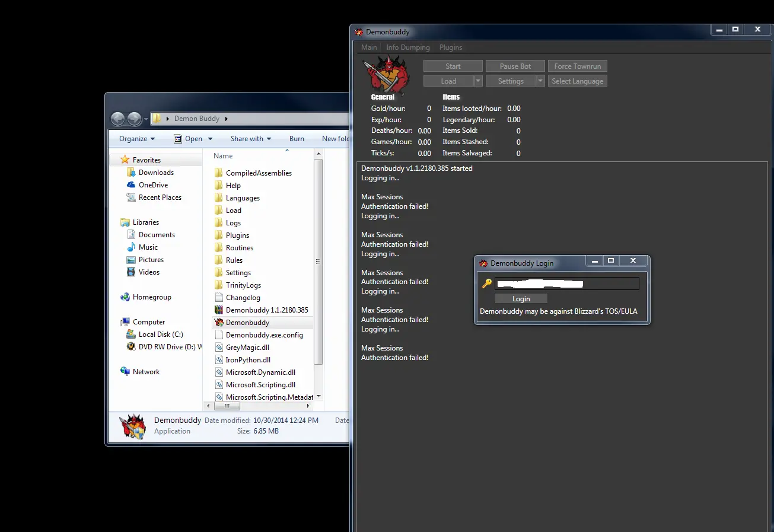Open the dropdown arrow next to Open

[209, 139]
